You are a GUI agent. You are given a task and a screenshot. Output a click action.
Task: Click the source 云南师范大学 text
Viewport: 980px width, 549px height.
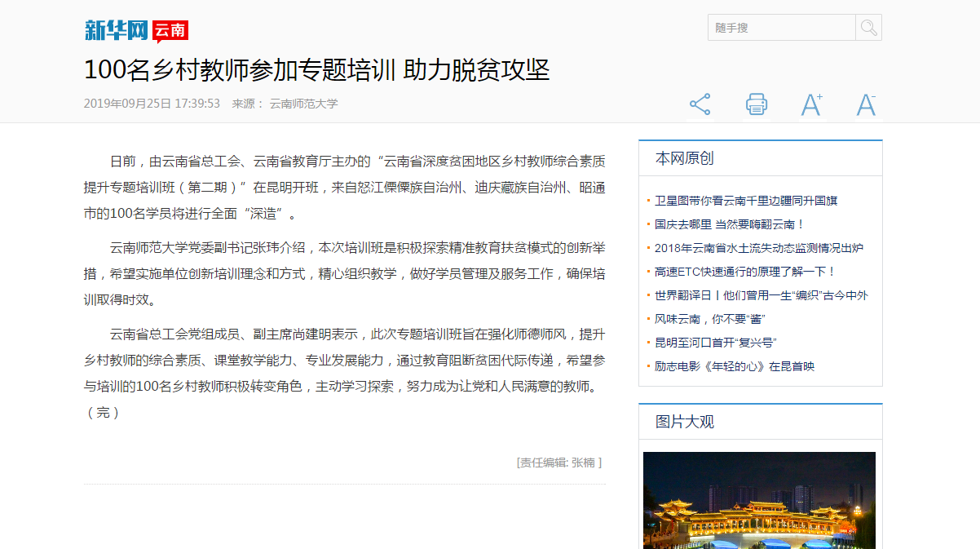[303, 104]
